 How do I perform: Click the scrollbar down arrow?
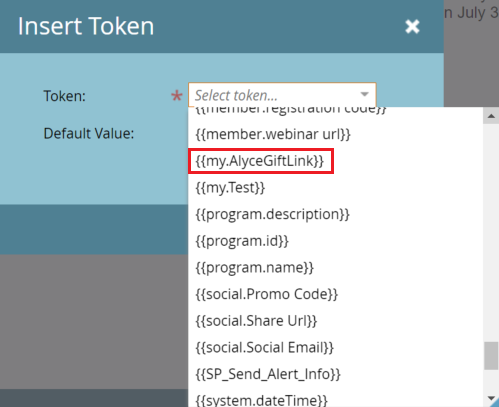(x=491, y=398)
